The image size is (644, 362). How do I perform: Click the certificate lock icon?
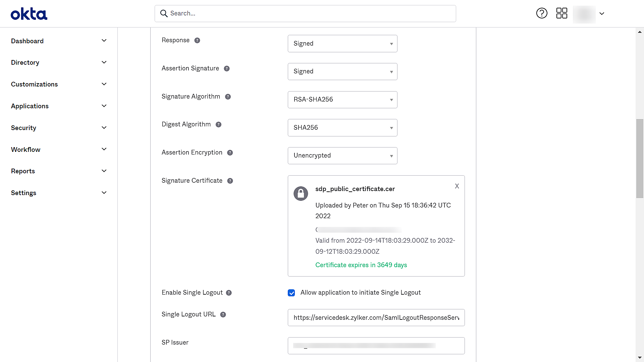(301, 194)
